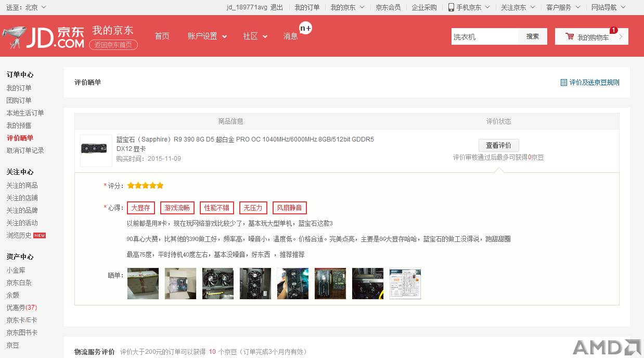Open 京豆 in sidebar
The height and width of the screenshot is (358, 644).
(12, 345)
